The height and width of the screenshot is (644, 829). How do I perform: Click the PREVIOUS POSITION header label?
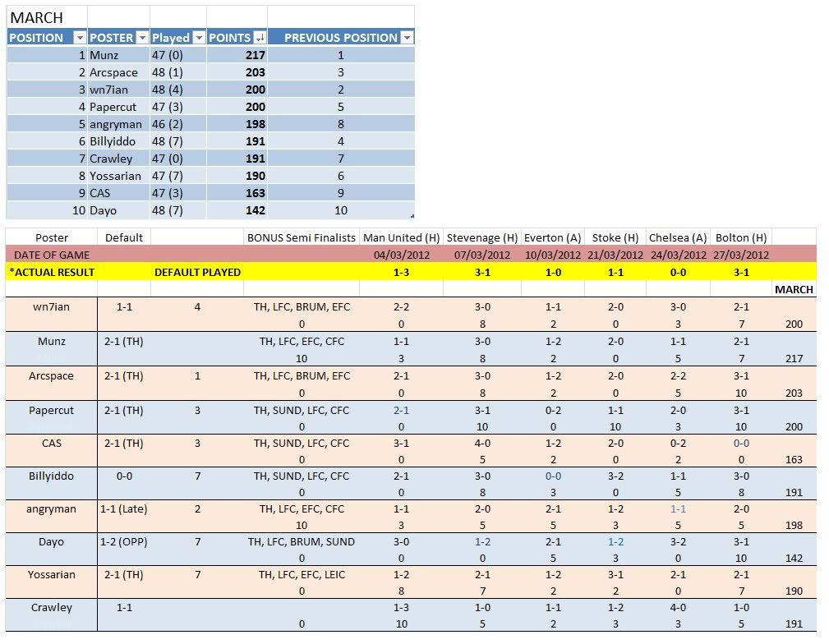pyautogui.click(x=341, y=38)
